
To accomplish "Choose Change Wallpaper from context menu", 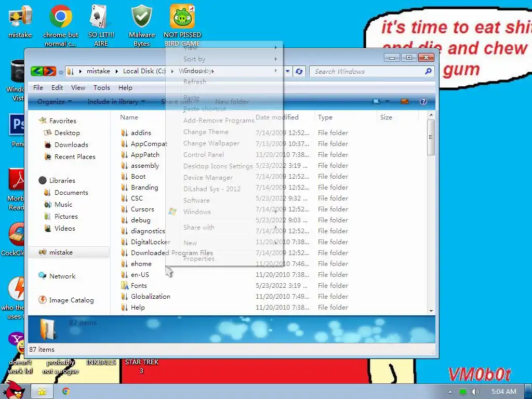I will tap(211, 143).
